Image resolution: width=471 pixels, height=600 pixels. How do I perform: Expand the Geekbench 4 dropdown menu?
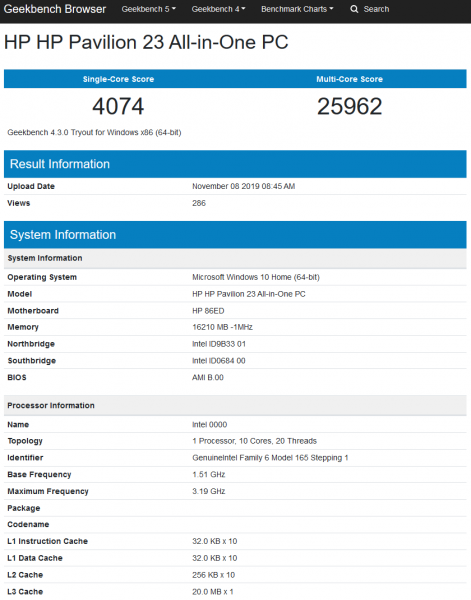[x=218, y=9]
